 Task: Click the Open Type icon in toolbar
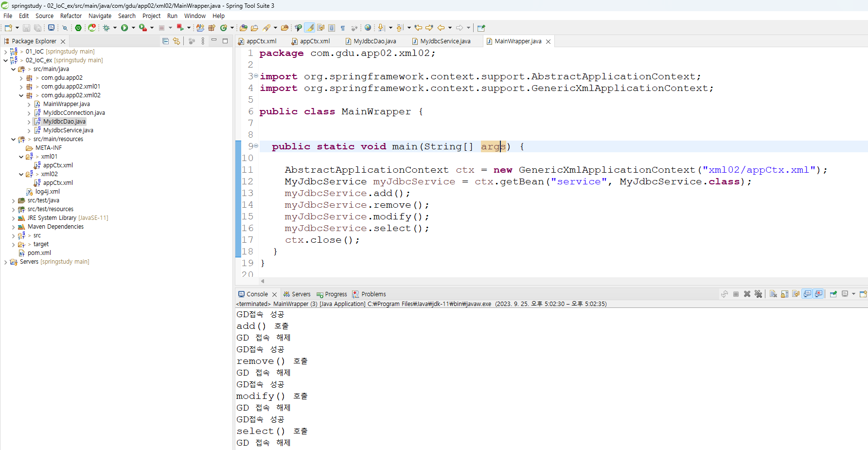click(x=244, y=28)
